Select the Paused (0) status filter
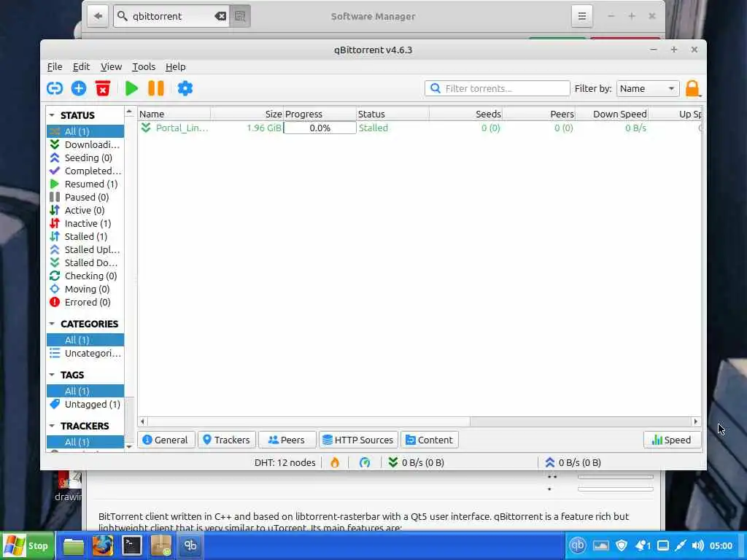Image resolution: width=747 pixels, height=560 pixels. [x=85, y=197]
